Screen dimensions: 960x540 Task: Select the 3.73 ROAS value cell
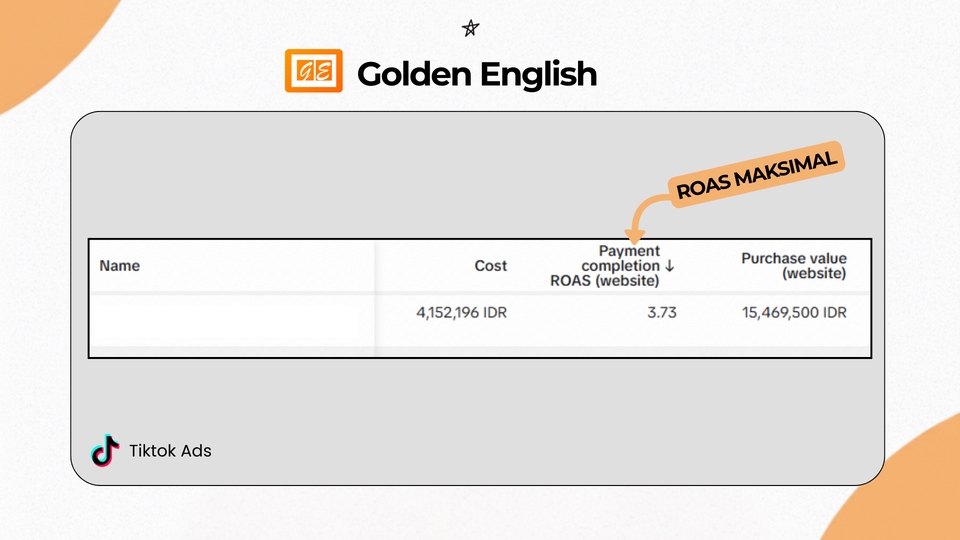click(x=661, y=312)
